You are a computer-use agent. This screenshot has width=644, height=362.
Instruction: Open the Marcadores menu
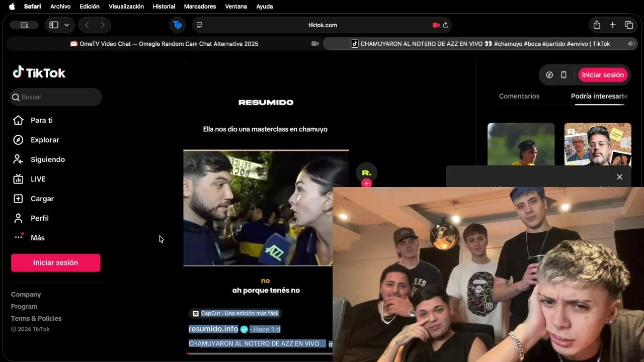tap(200, 7)
